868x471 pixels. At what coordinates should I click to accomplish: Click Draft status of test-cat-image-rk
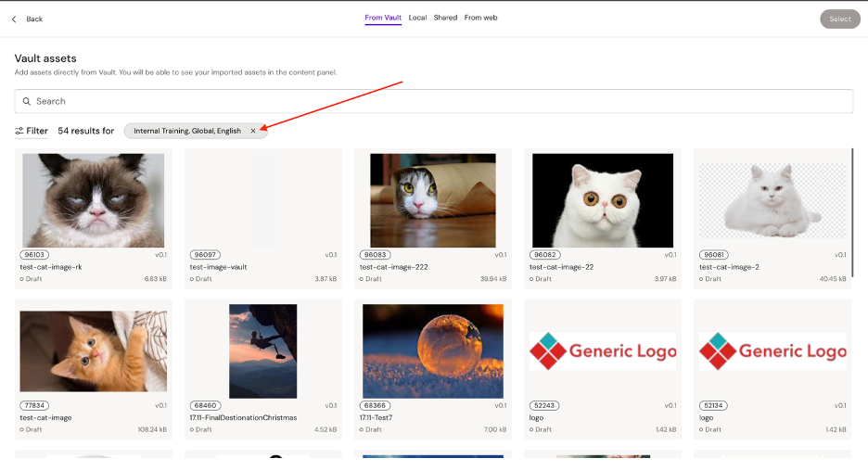(x=31, y=279)
